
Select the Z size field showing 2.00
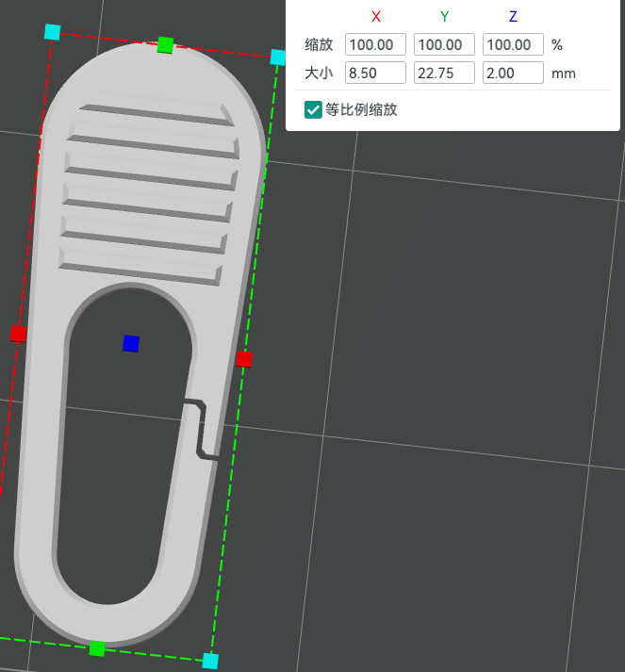[513, 73]
